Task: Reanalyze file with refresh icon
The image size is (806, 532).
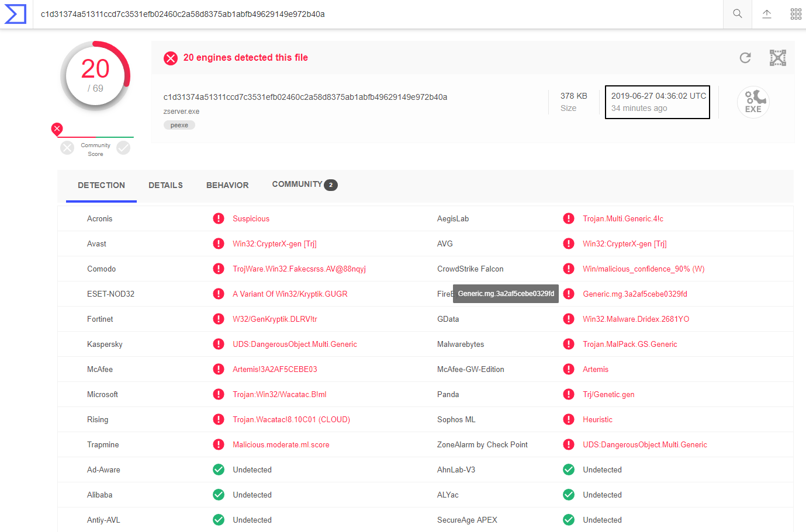Action: tap(745, 58)
